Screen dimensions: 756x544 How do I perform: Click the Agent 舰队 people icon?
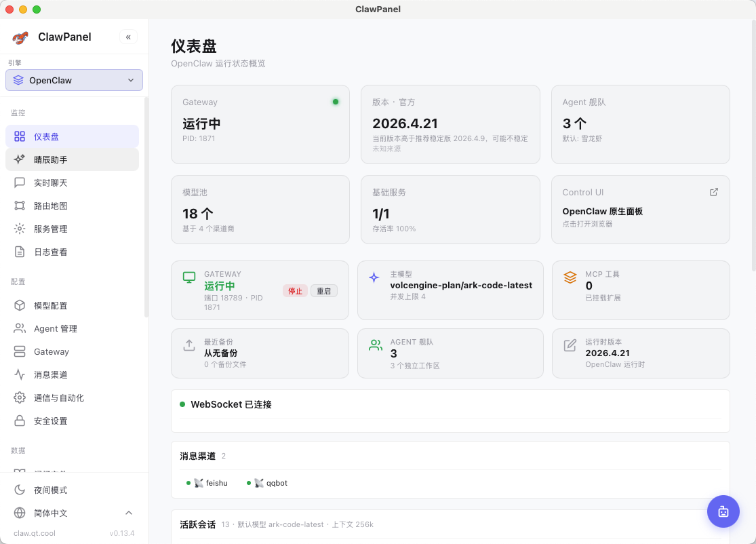tap(375, 345)
